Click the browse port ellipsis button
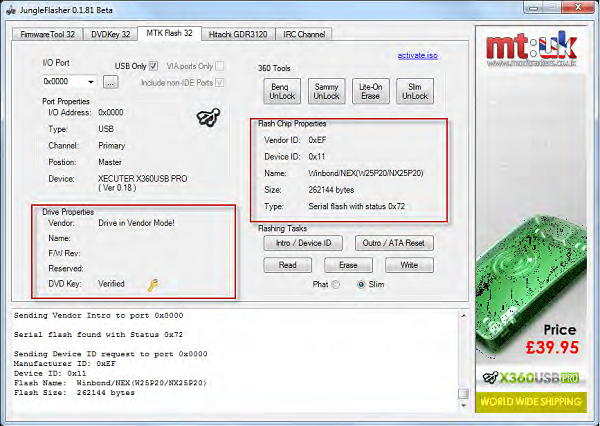600x426 pixels. 111,82
